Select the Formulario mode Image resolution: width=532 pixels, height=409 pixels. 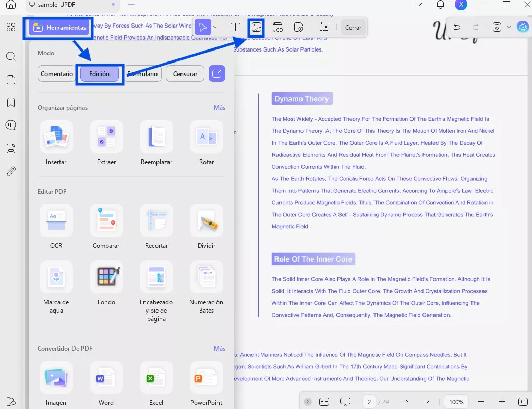coord(142,73)
